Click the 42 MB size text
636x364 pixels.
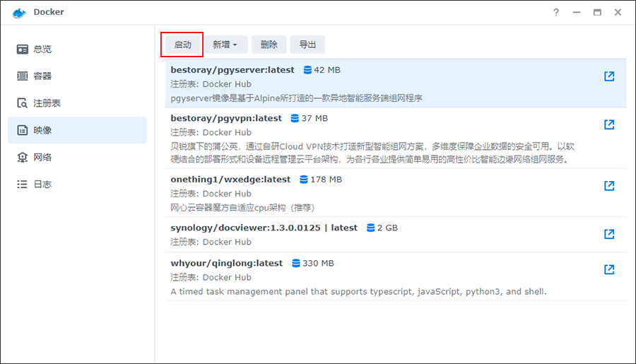(x=327, y=70)
